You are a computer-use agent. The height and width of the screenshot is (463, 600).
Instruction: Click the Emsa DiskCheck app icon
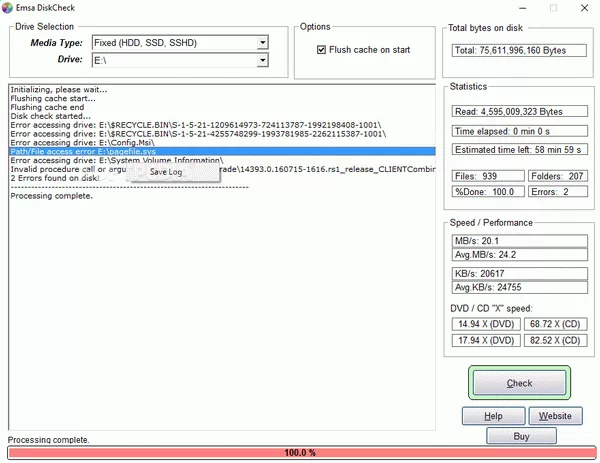[7, 8]
